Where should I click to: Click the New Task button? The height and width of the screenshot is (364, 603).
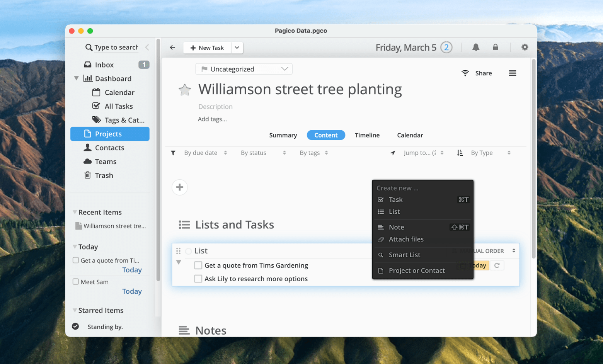207,48
